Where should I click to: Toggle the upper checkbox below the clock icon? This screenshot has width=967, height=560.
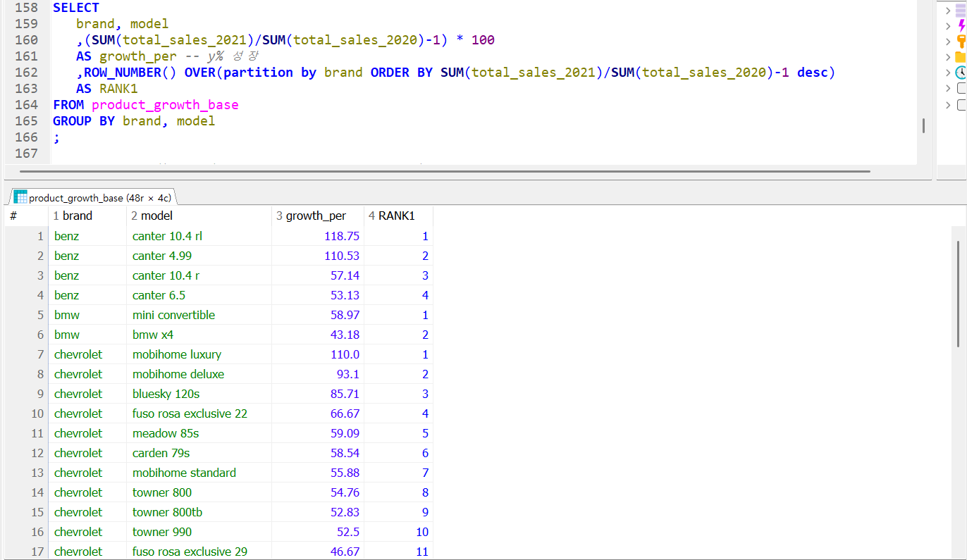tap(961, 88)
